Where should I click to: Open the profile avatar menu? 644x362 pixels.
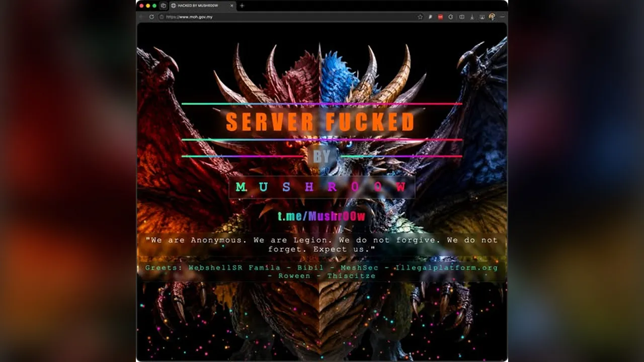click(492, 17)
